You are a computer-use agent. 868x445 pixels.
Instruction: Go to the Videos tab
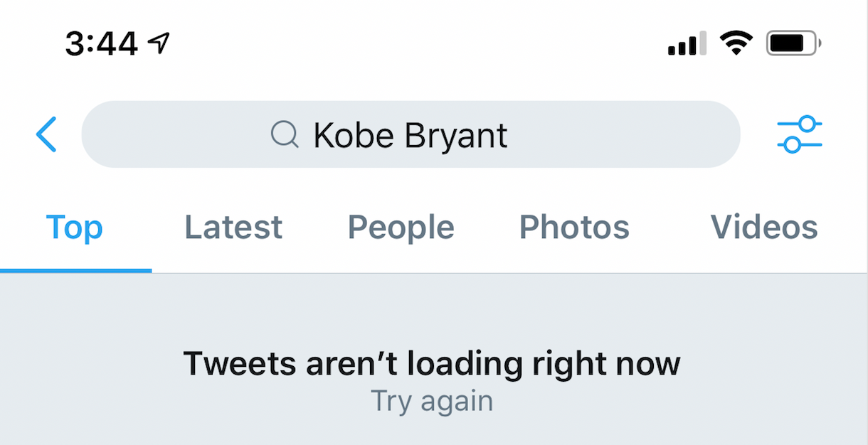click(764, 227)
